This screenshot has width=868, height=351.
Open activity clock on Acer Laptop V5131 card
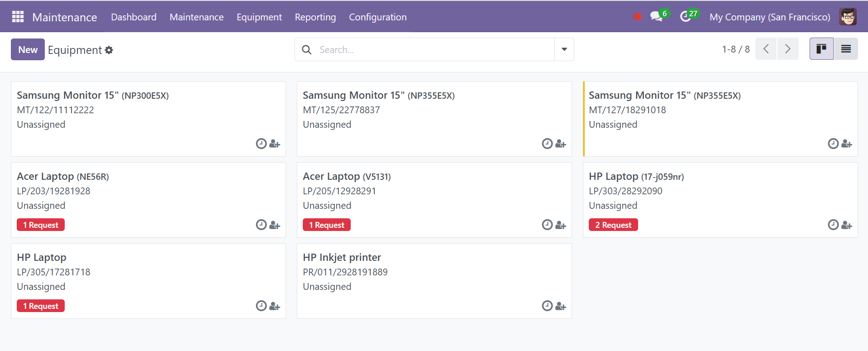tap(547, 225)
